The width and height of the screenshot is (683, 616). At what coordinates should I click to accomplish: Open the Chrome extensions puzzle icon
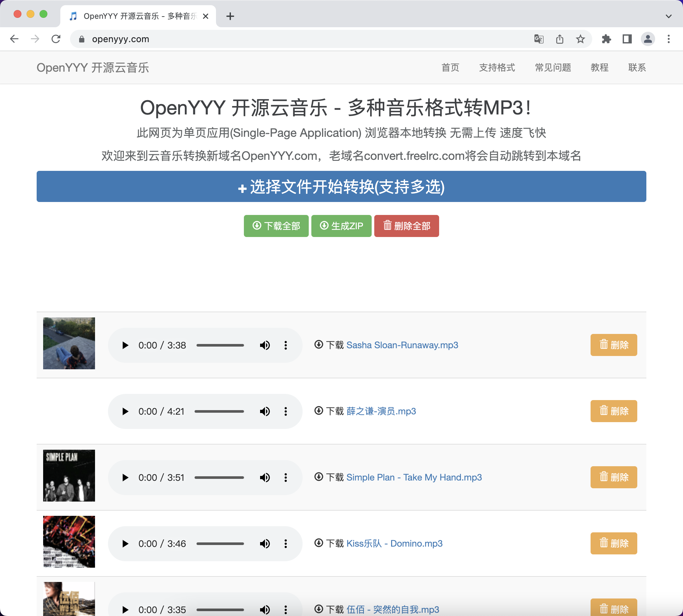[606, 39]
